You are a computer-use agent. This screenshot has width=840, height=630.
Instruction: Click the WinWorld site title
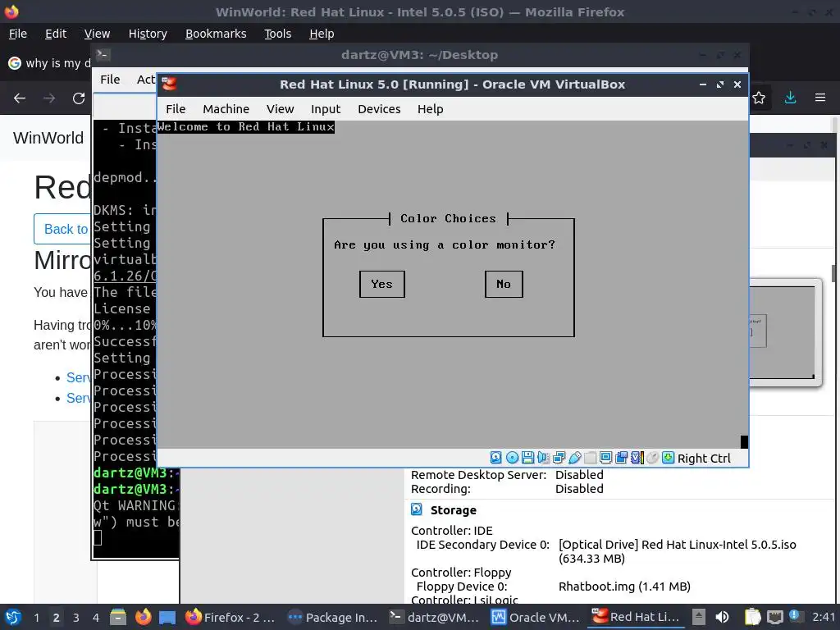(48, 138)
